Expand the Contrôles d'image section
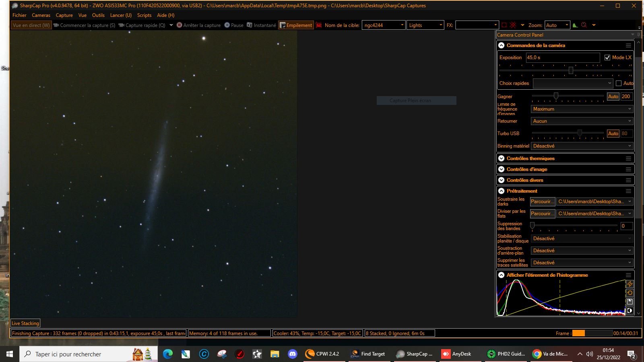 point(502,169)
